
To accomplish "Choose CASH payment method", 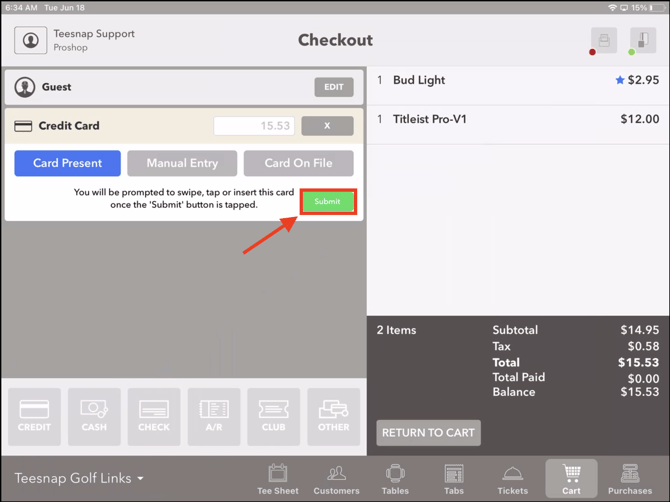I will 94,417.
